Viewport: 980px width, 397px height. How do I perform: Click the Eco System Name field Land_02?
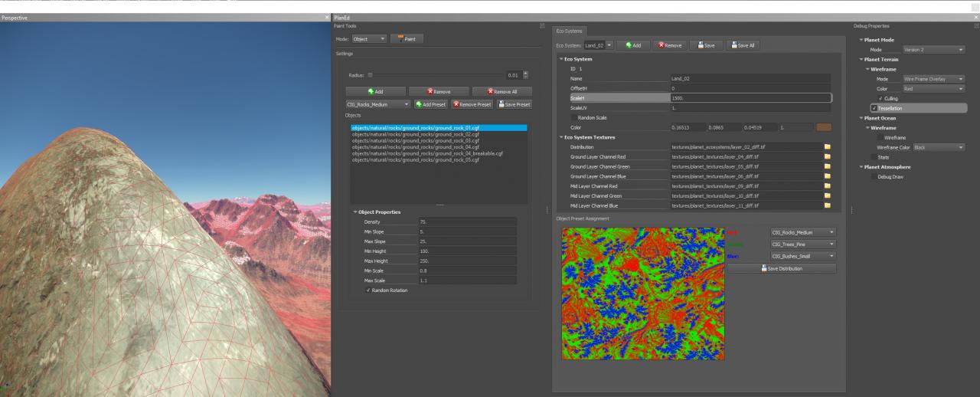click(750, 78)
